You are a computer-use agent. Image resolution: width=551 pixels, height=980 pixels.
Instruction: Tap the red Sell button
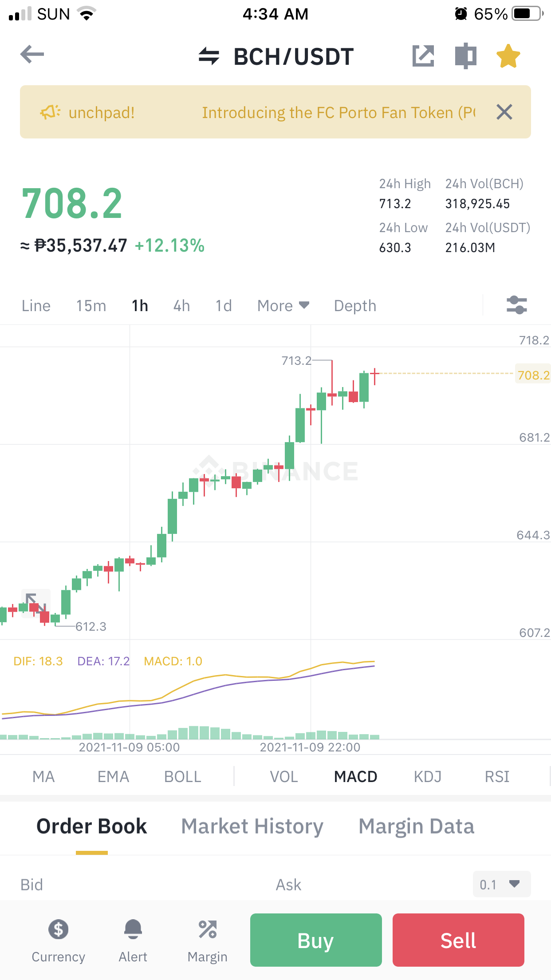click(458, 940)
